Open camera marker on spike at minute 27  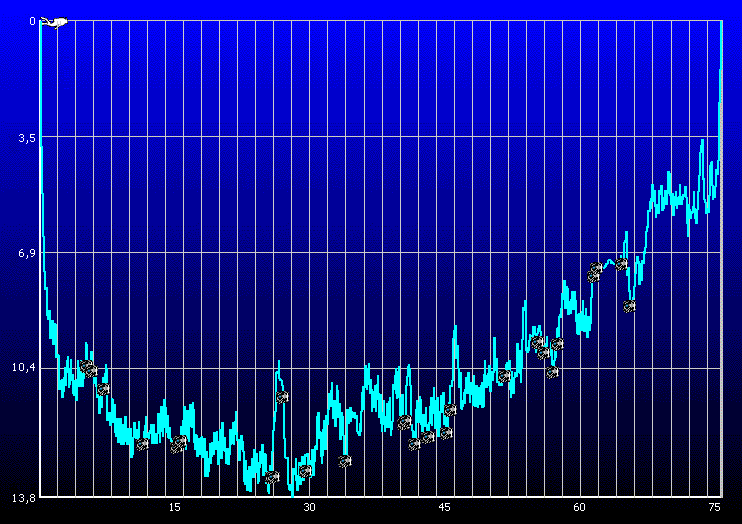283,397
